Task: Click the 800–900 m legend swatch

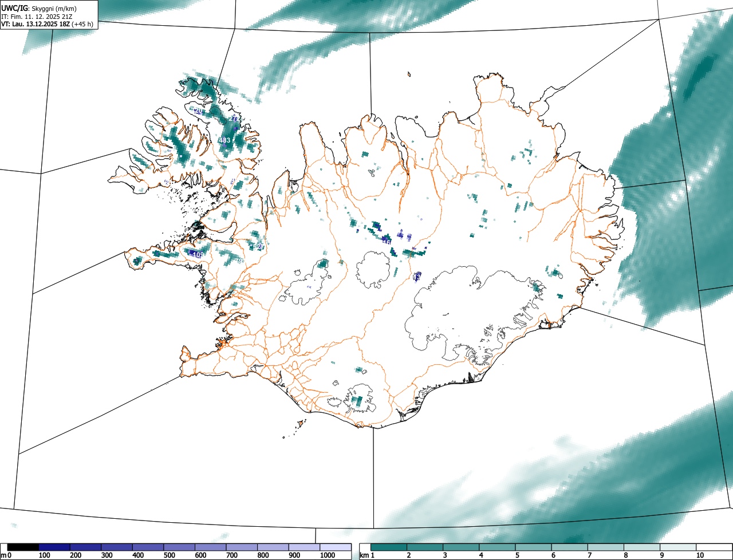Action: [273, 547]
